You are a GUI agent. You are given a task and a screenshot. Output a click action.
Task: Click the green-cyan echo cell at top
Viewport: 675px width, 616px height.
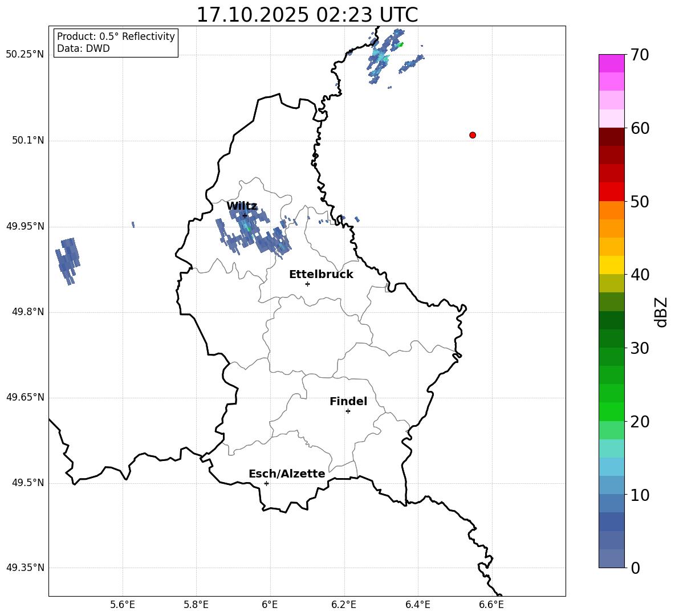tap(385, 56)
